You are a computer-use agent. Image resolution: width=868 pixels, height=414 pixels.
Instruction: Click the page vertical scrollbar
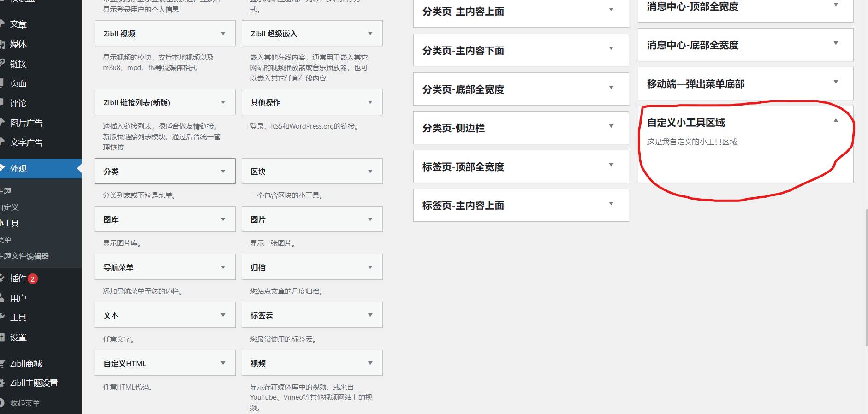pos(866,277)
